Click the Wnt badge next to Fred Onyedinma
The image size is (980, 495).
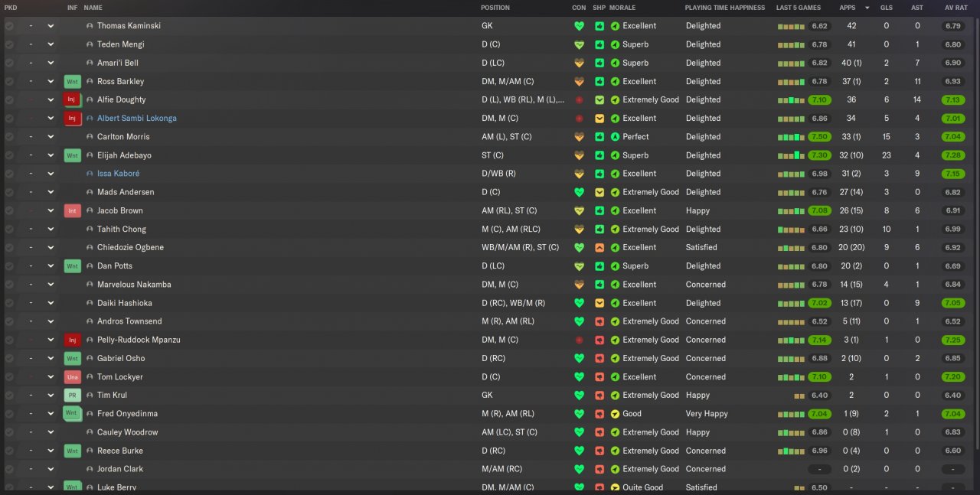72,414
